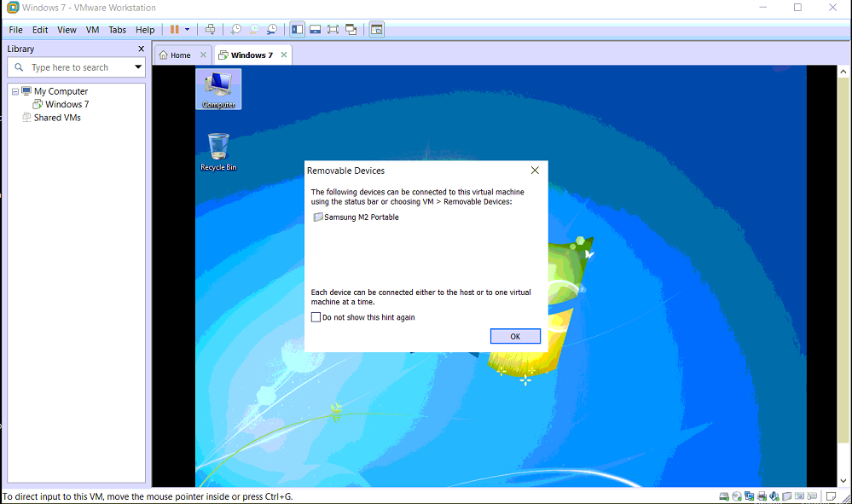Click the Computer desktop icon in VM
Screen dimensions: 852x504
point(218,90)
